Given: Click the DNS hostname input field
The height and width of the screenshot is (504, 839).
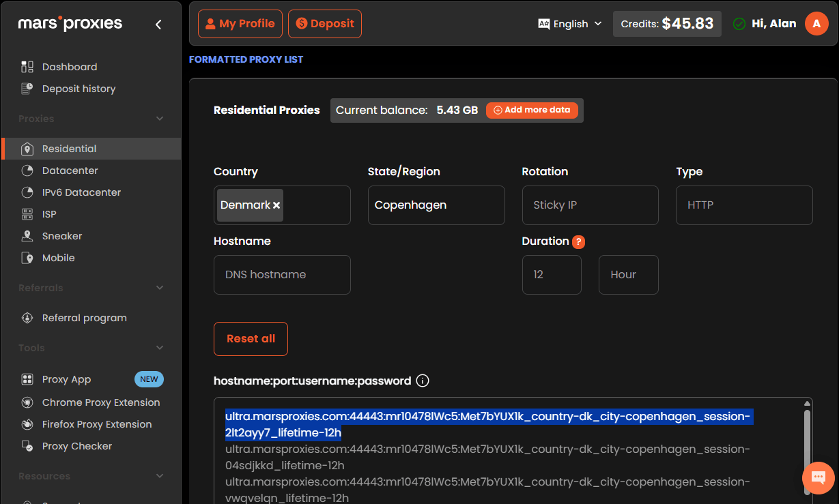Looking at the screenshot, I should (x=282, y=275).
